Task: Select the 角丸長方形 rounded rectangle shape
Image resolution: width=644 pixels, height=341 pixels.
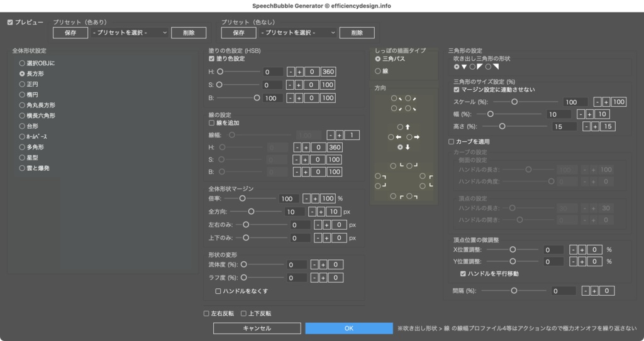Action: pos(22,105)
